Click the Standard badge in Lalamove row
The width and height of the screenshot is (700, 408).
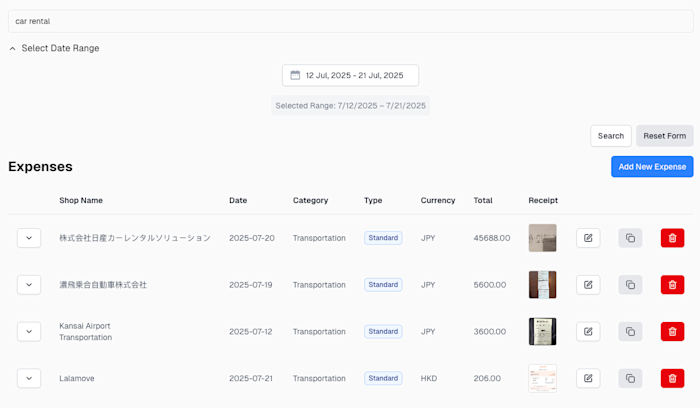(x=383, y=378)
